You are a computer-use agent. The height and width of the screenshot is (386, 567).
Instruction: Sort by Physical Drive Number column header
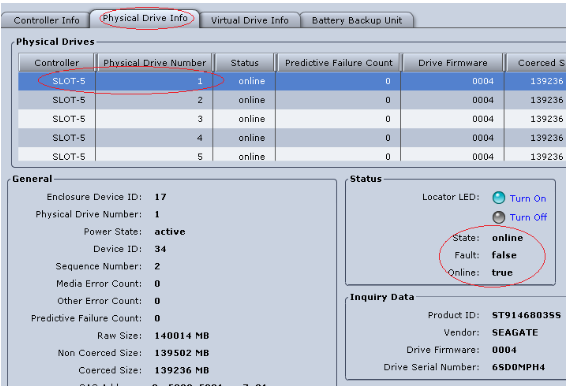point(154,63)
